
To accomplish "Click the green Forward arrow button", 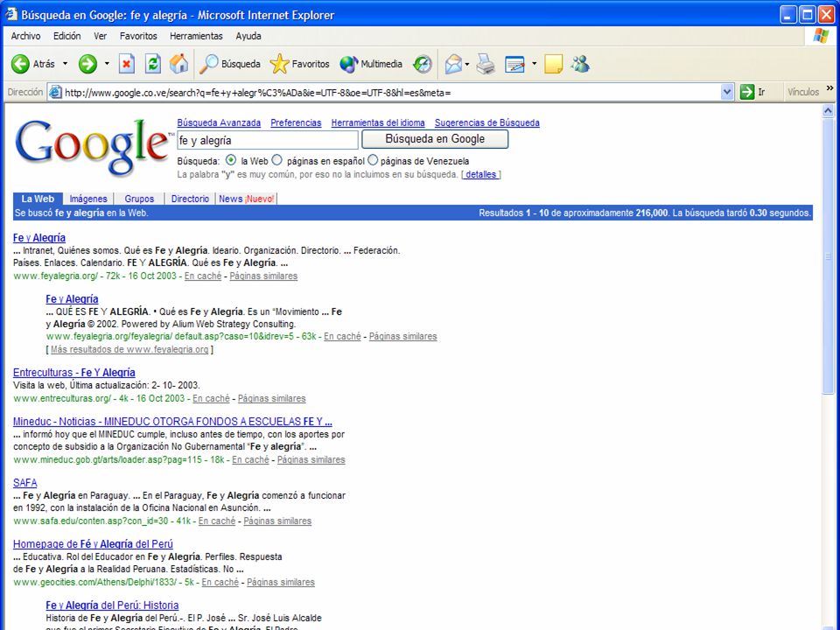I will pyautogui.click(x=87, y=64).
